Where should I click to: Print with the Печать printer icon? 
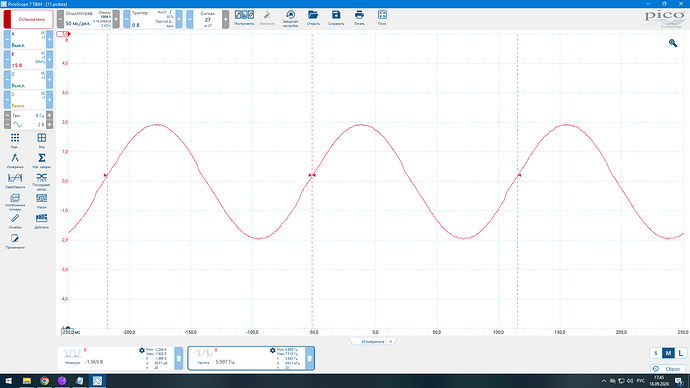click(360, 18)
